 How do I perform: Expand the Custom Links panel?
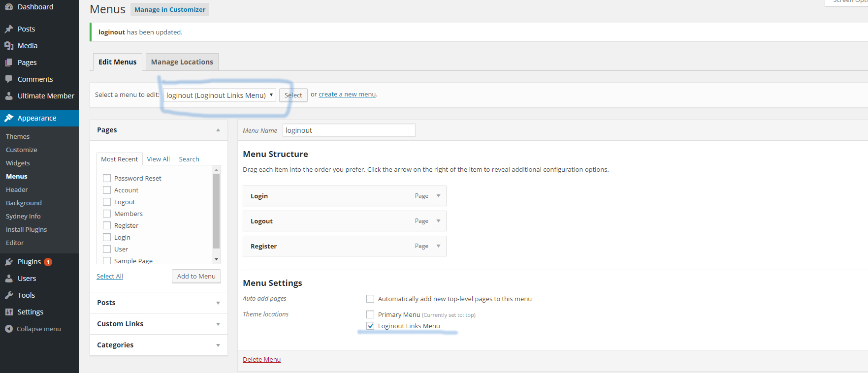tap(218, 324)
